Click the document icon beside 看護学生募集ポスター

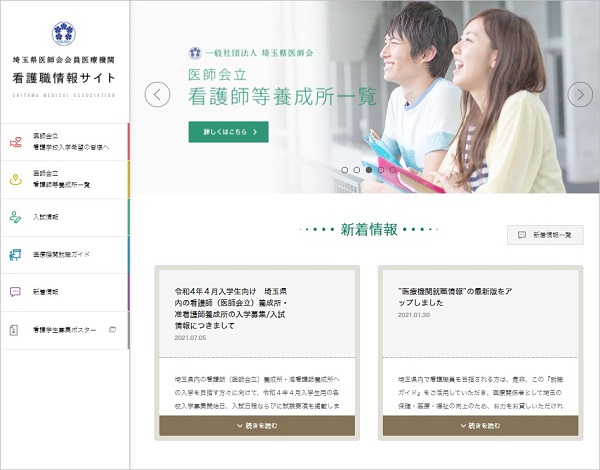(14, 329)
